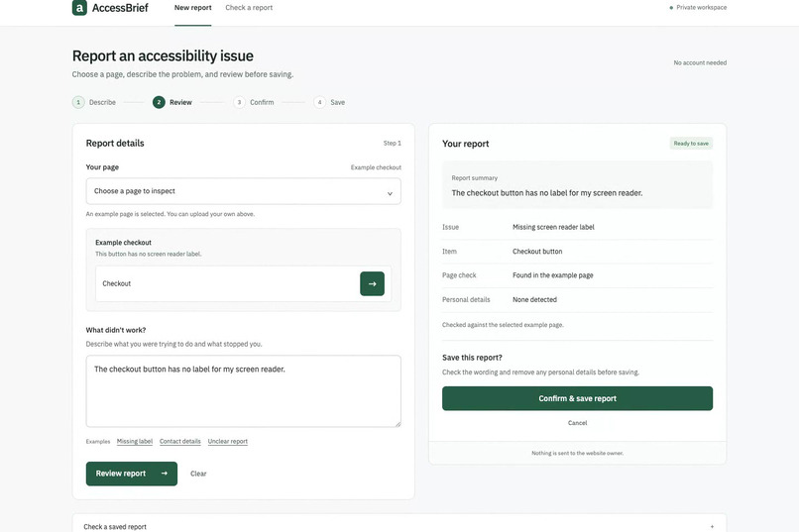This screenshot has width=799, height=532.
Task: Click the Ready to save badge
Action: pyautogui.click(x=691, y=144)
